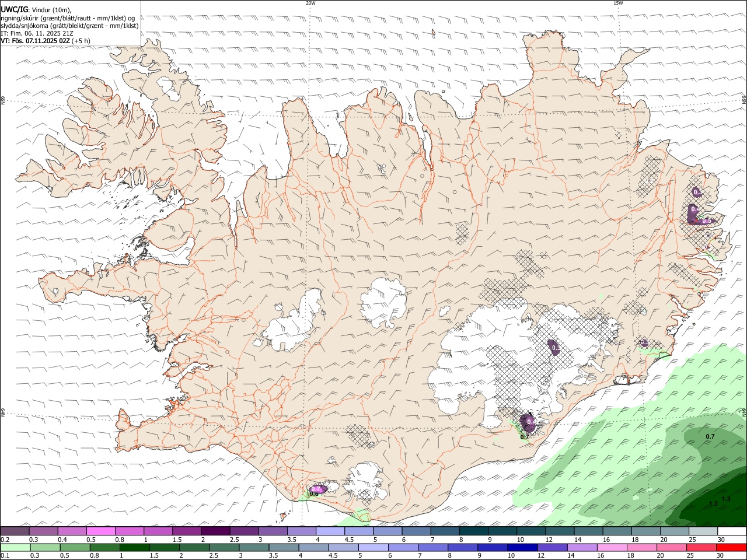Click the palest green 0.1 rain-scale swatch
Screen dimensions: 747x560
(15, 548)
